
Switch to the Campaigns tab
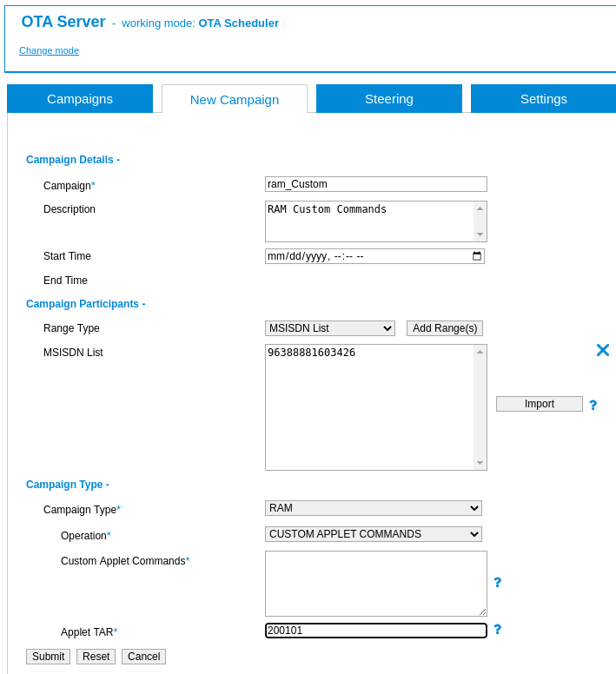(80, 99)
